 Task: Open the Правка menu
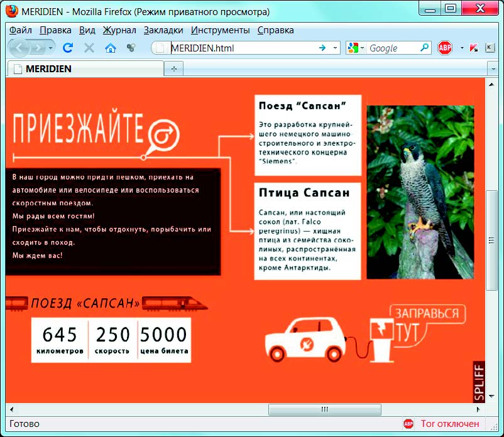[55, 30]
